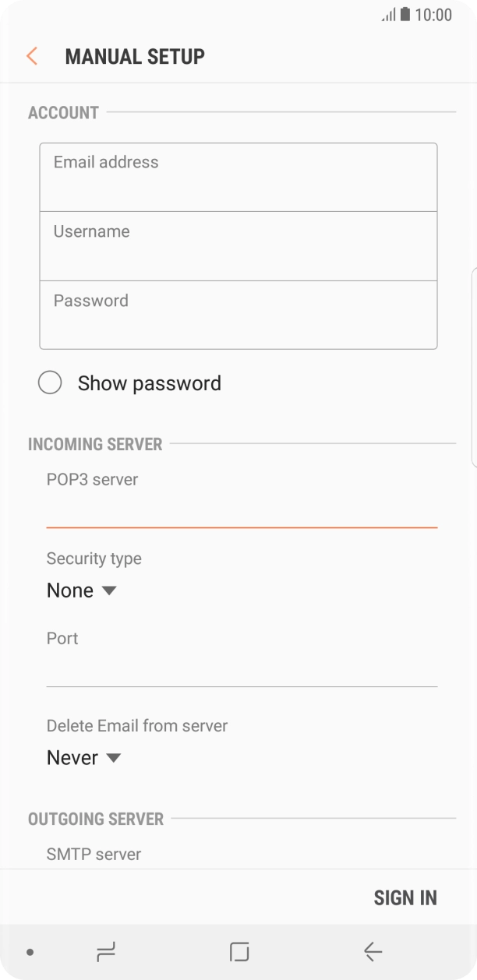Select the INCOMING SERVER section header

pos(95,443)
